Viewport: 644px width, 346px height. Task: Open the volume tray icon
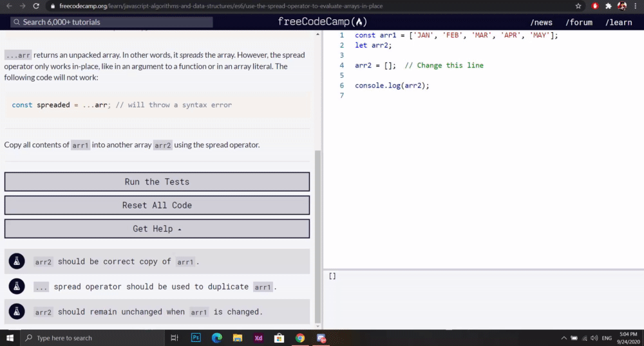coord(594,338)
